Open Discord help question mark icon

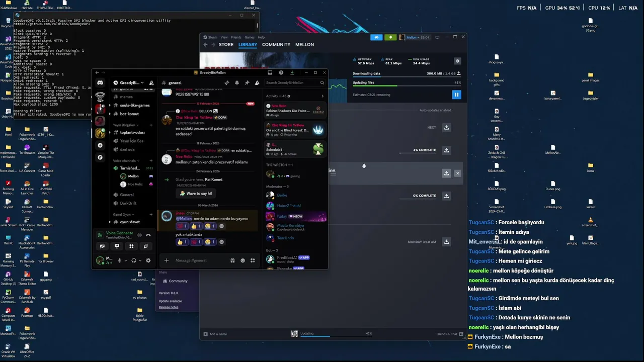coord(281,72)
